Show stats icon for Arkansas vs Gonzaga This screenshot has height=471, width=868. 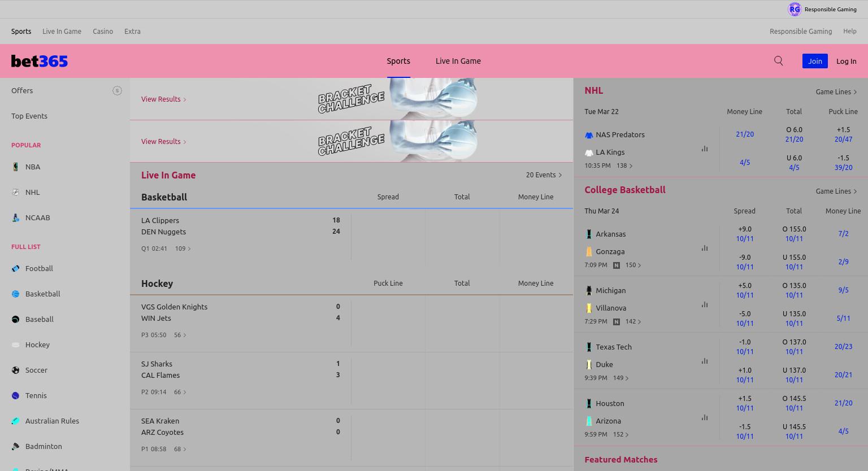(x=705, y=248)
